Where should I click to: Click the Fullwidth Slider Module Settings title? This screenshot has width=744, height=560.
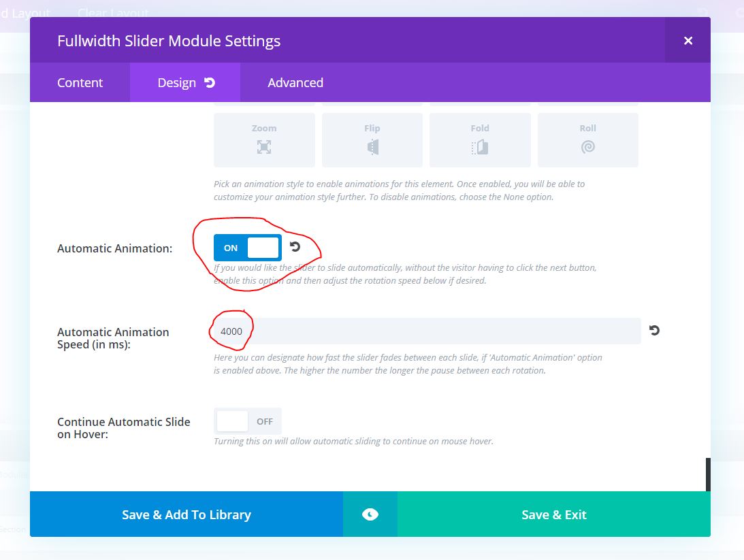tap(169, 41)
